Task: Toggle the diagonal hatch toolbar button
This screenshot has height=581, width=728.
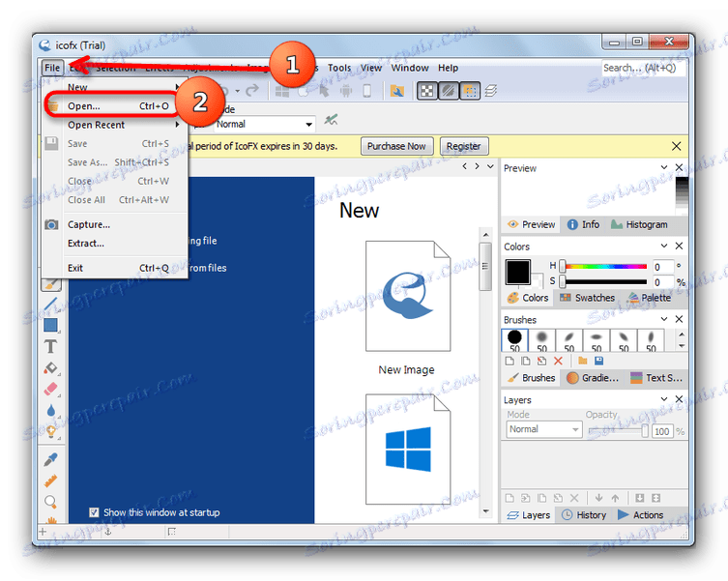Action: [448, 91]
